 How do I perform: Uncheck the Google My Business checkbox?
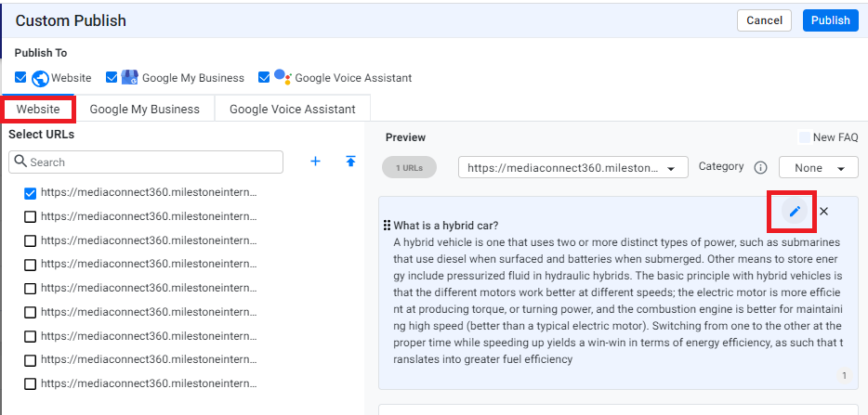[x=112, y=78]
